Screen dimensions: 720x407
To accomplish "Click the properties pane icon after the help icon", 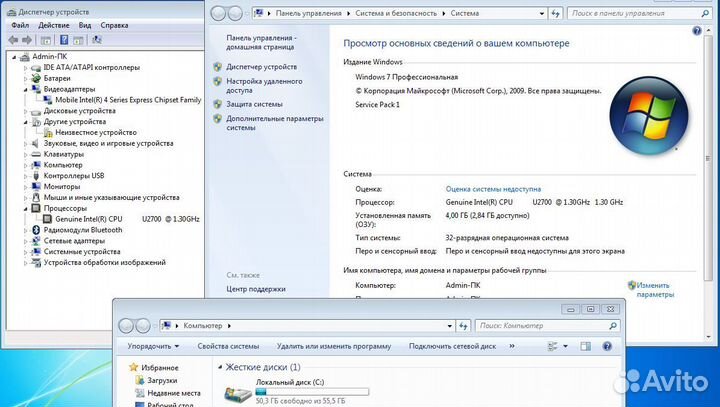I will (x=78, y=40).
